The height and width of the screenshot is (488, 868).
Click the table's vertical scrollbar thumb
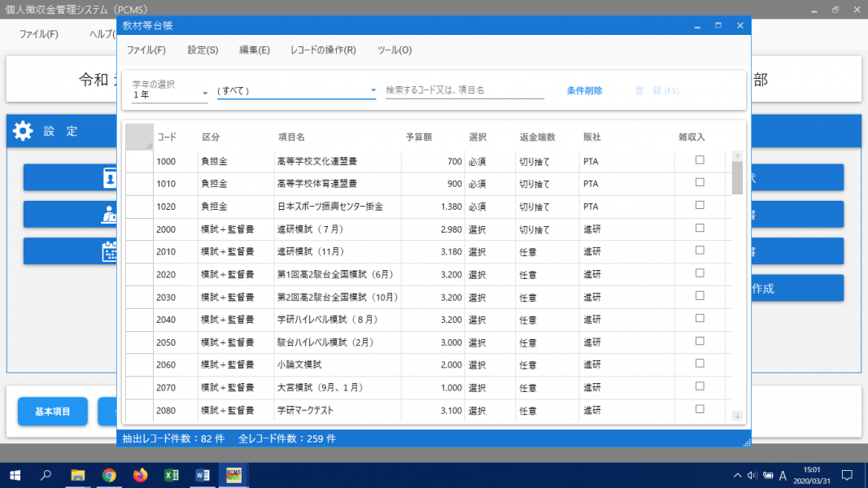tap(737, 177)
